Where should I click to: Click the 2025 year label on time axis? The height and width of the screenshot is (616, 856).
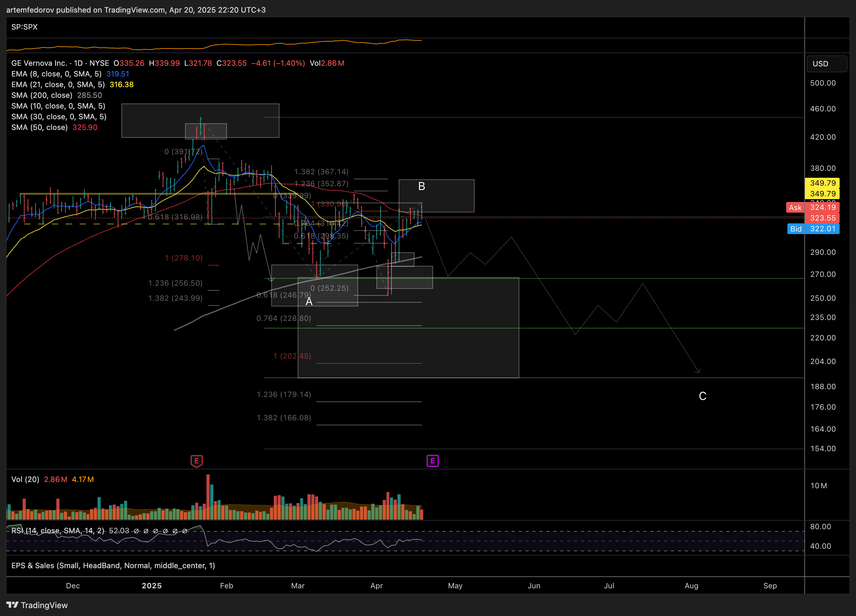coord(152,586)
